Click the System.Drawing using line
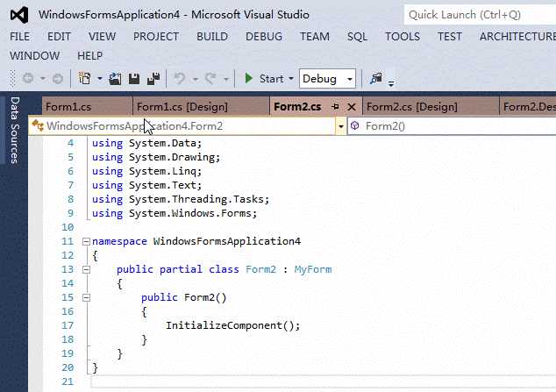 pyautogui.click(x=156, y=157)
